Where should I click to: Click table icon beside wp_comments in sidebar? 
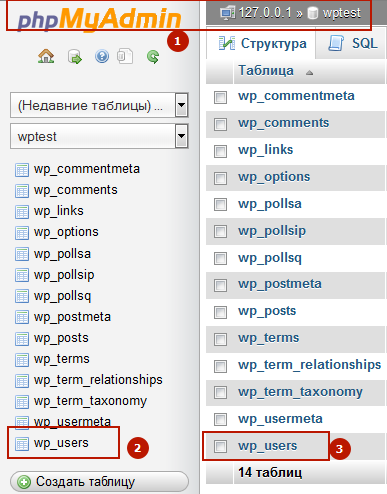coord(22,191)
